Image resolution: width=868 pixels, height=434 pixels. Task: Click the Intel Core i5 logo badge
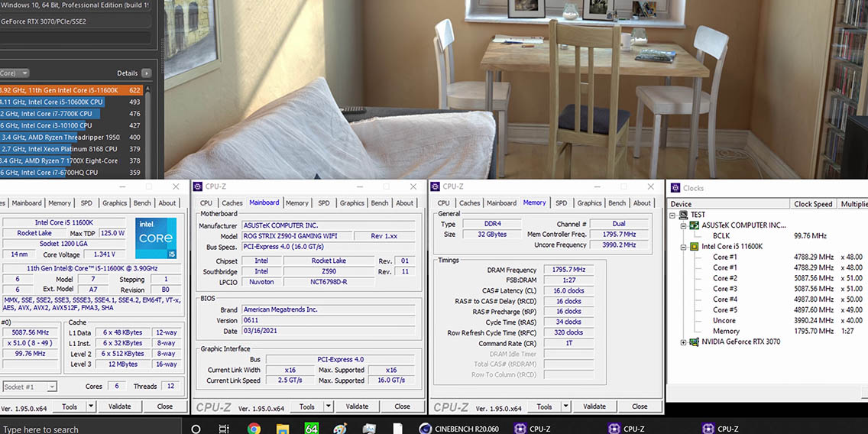point(154,239)
